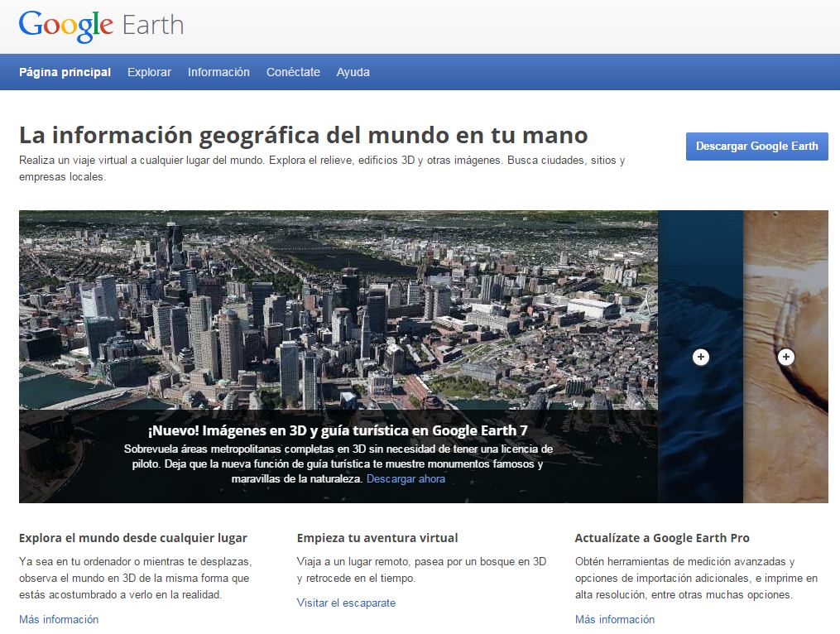The image size is (840, 634).
Task: Follow the Descargar ahora link
Action: 406,478
